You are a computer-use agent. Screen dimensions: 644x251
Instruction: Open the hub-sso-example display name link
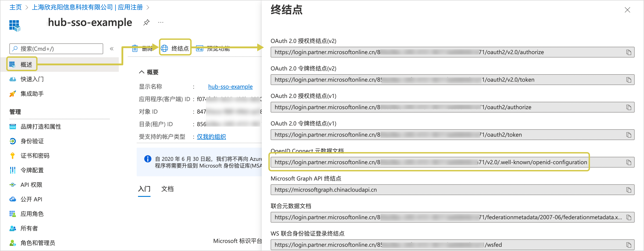pyautogui.click(x=230, y=87)
